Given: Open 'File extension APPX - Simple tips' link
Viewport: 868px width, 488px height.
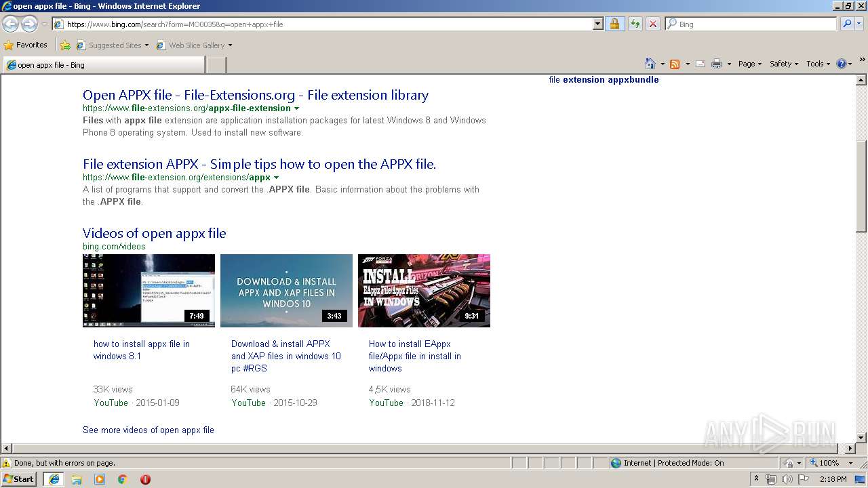Looking at the screenshot, I should point(259,164).
